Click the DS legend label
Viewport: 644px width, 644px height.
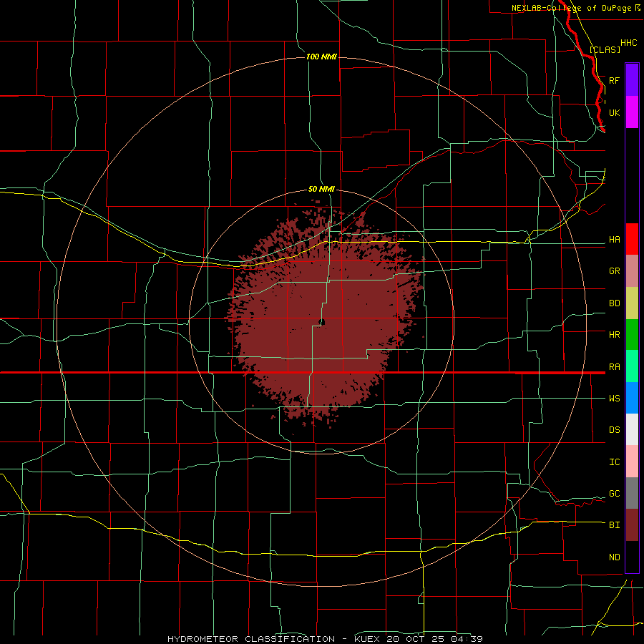[x=615, y=430]
